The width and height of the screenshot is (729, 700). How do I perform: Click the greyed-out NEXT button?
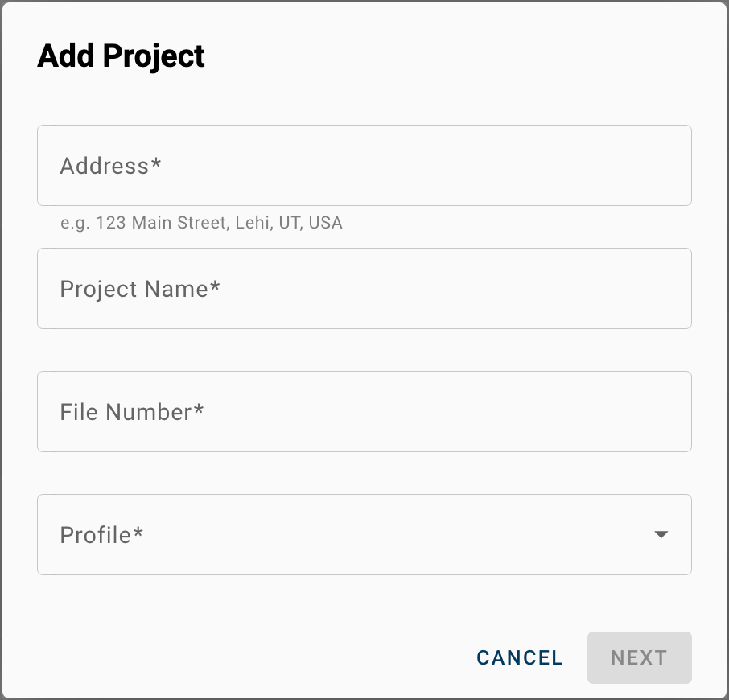tap(639, 657)
